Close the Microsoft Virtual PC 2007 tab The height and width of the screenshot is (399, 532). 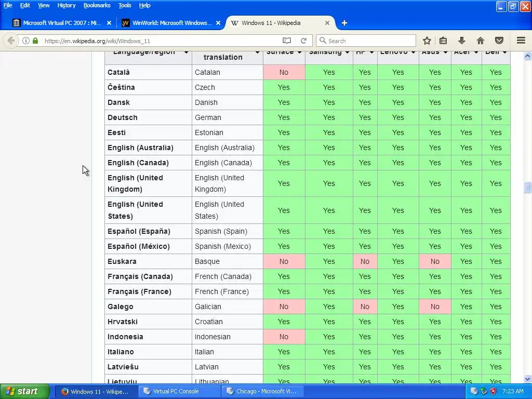point(109,23)
